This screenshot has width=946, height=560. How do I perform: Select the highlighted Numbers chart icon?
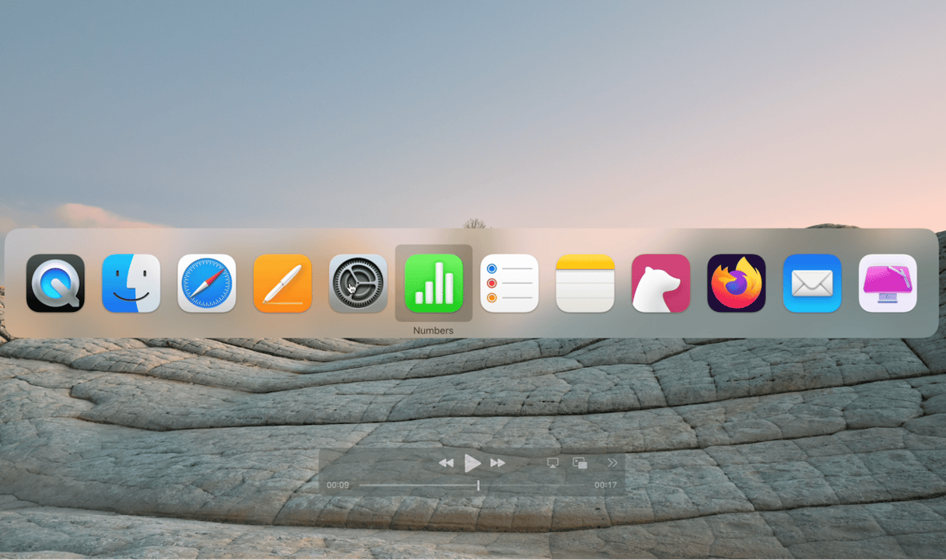pyautogui.click(x=433, y=283)
